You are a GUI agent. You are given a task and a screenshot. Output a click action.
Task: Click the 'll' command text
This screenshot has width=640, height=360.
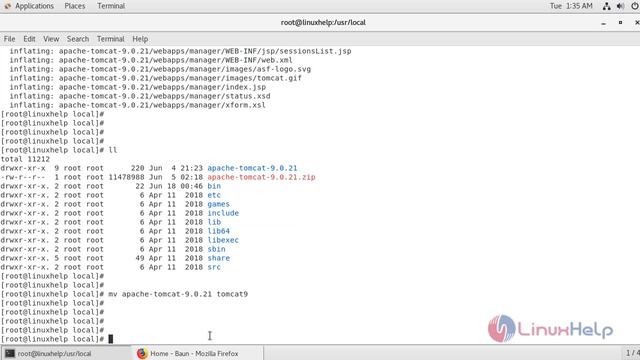coord(113,150)
